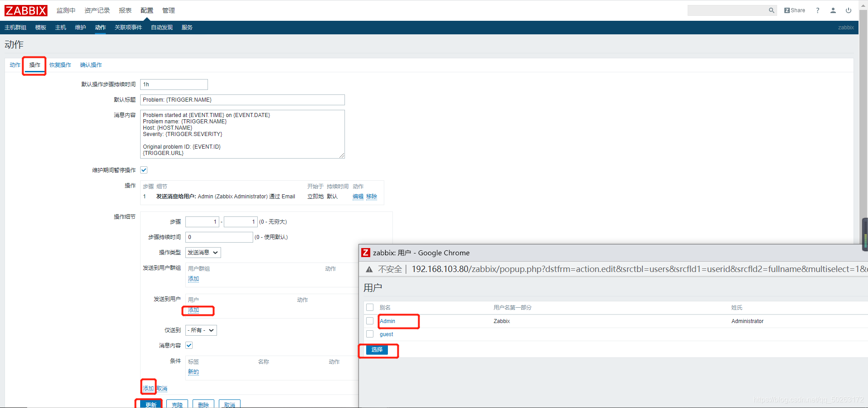
Task: Switch to the 确认操作 acknowledgement operations tab
Action: coord(91,65)
